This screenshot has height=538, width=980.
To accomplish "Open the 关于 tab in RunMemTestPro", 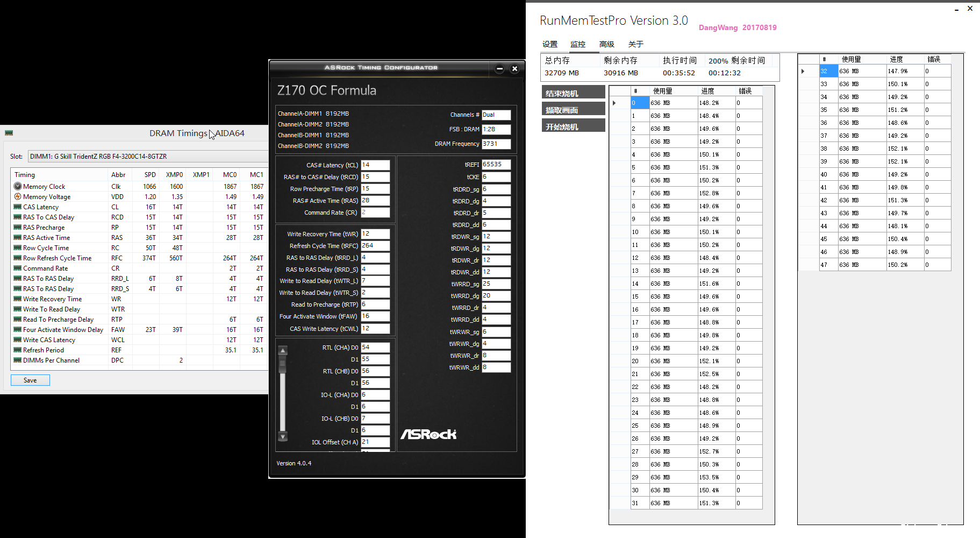I will (x=635, y=44).
